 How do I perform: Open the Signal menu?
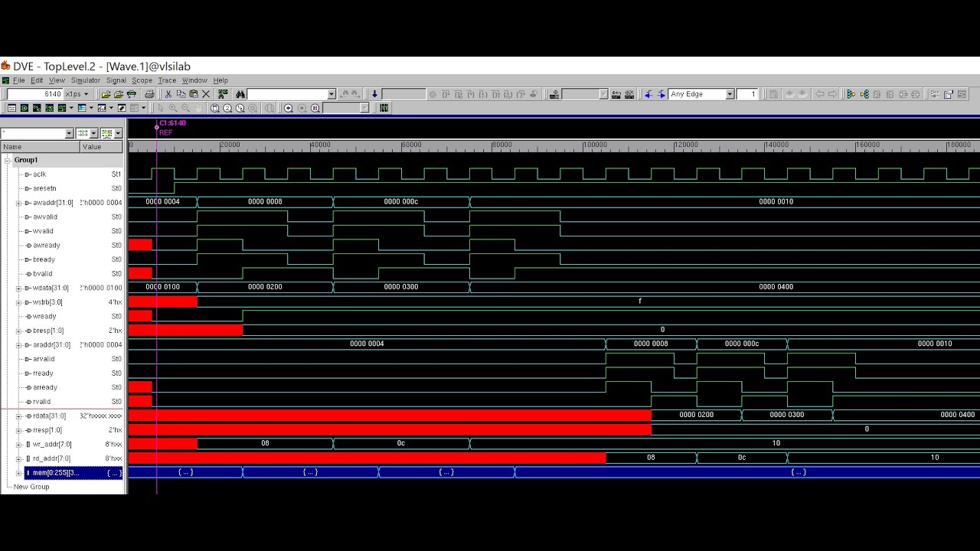pos(116,80)
